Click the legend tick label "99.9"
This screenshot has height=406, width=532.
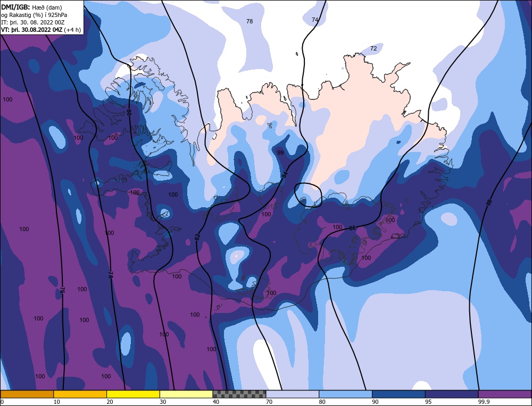pos(483,402)
